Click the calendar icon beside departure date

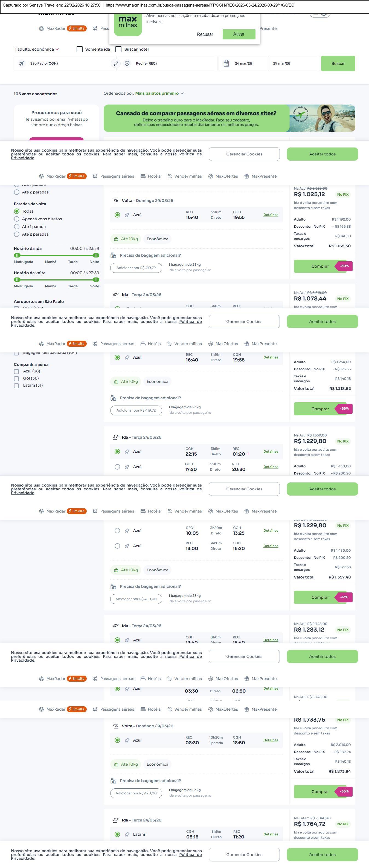[226, 63]
